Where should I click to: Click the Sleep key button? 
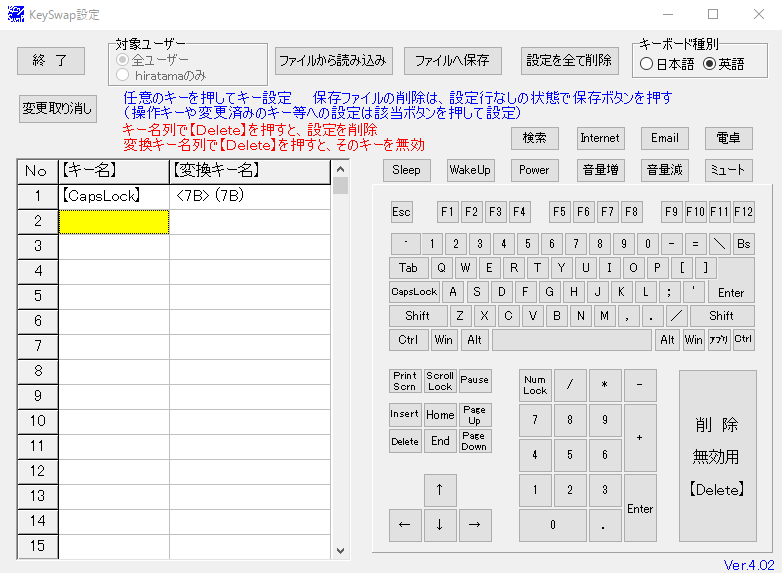[406, 170]
